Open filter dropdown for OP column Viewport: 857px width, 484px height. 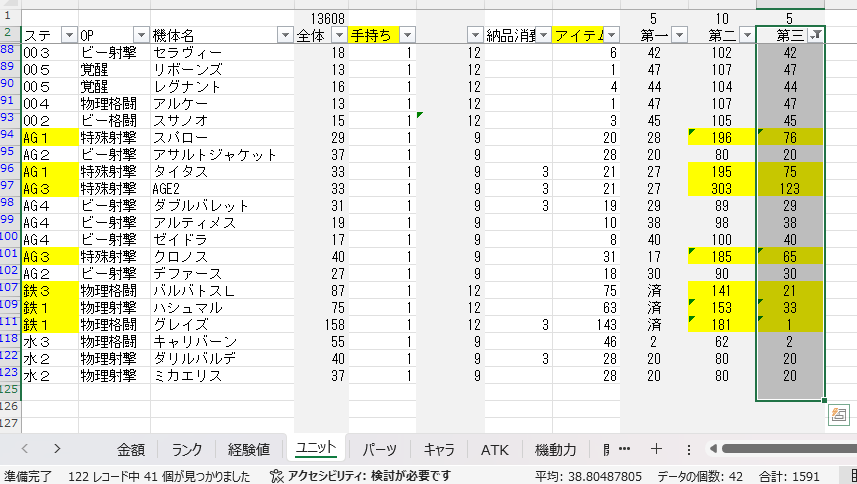pos(141,36)
